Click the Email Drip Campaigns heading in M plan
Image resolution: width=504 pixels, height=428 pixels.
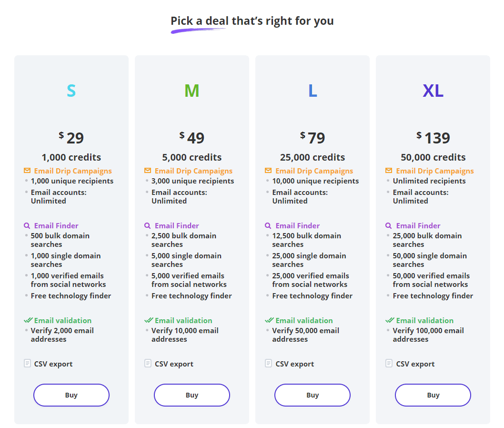(x=193, y=171)
